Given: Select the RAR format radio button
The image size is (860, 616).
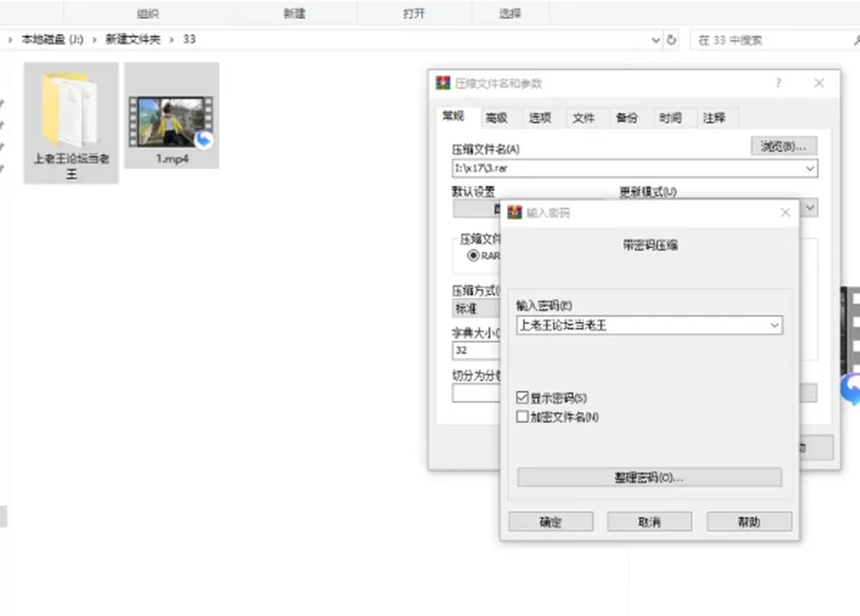Looking at the screenshot, I should click(473, 255).
